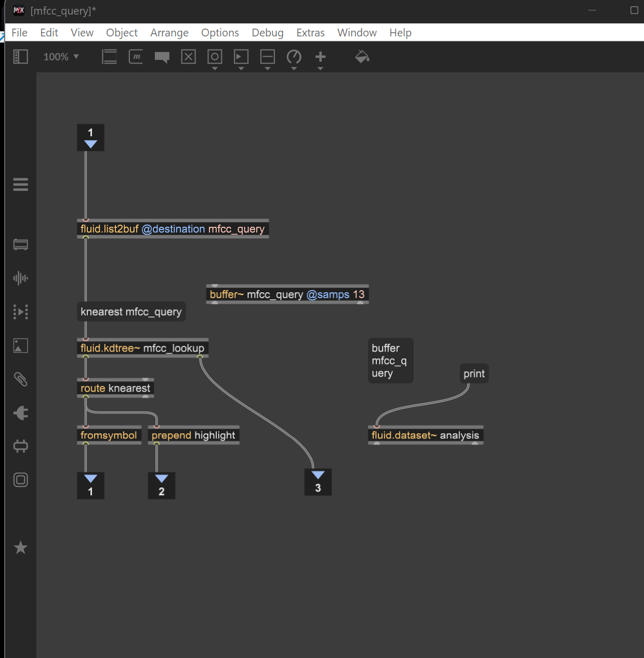Screen dimensions: 644x658
Task: Open the audio waveform browser in sidebar
Action: (21, 278)
